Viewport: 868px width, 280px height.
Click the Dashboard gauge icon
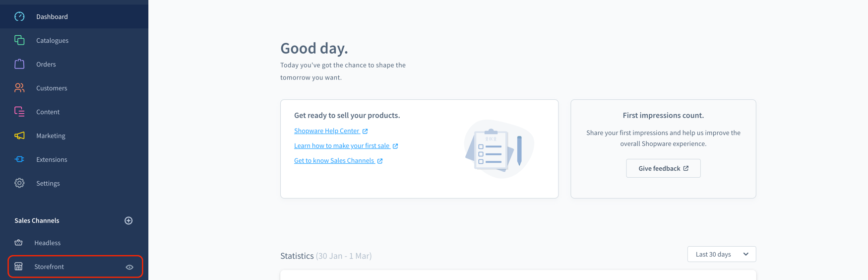pos(19,16)
